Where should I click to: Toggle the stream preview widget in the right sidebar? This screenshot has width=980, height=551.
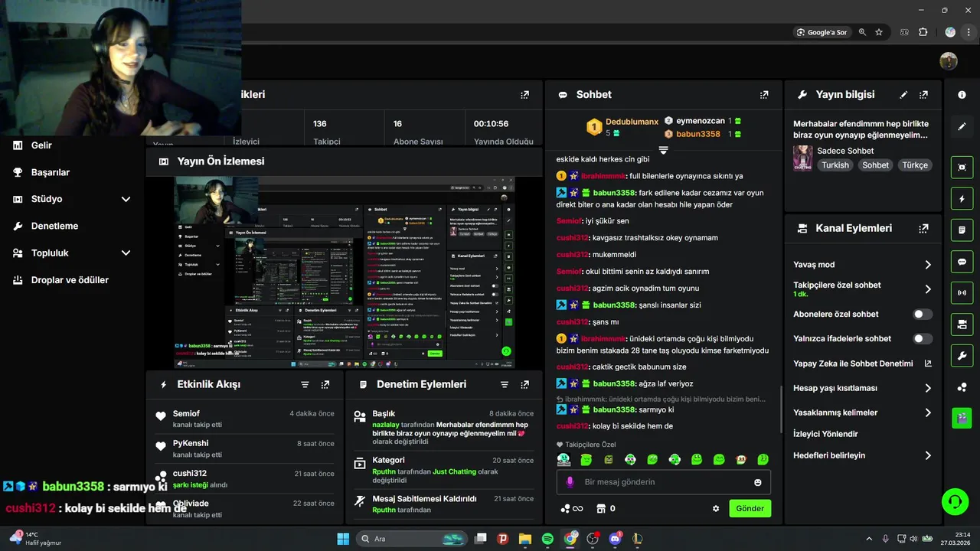[962, 167]
